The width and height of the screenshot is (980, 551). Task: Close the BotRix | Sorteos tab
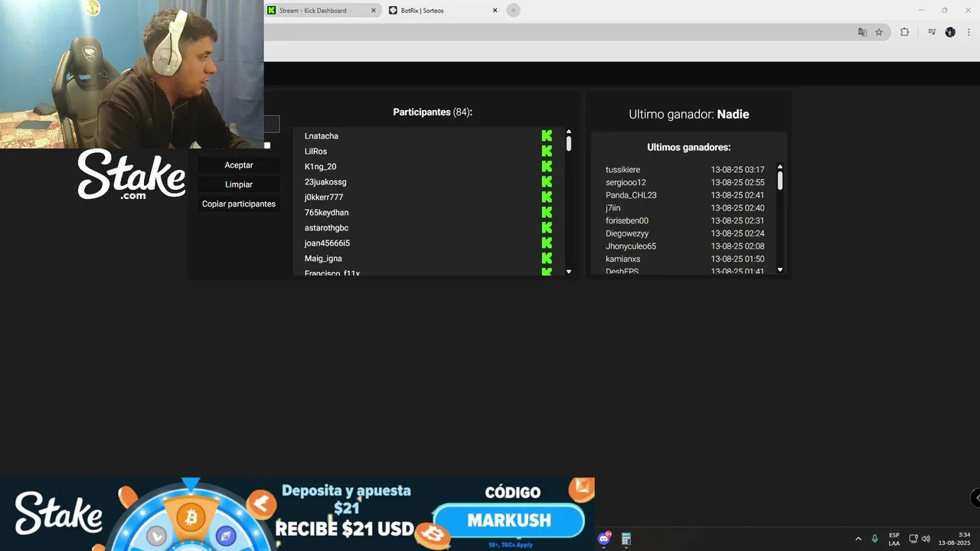coord(495,10)
